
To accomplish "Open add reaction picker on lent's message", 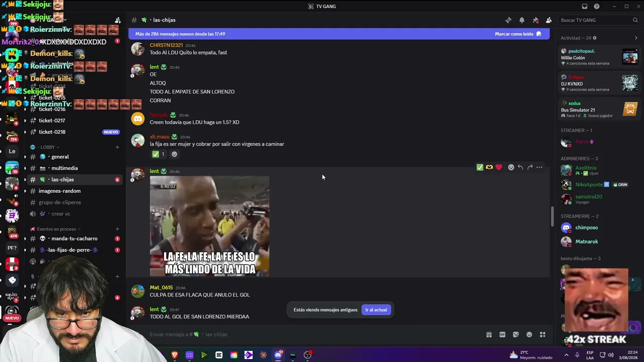I will click(x=511, y=167).
